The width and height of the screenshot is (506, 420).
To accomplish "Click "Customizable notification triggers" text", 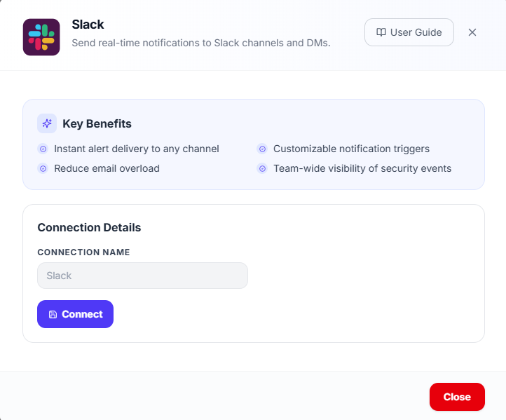I will [351, 149].
